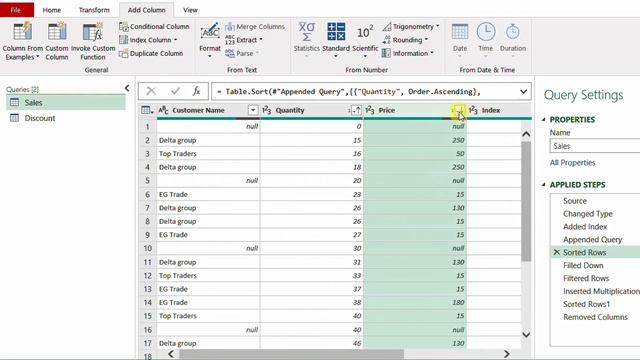Click Quantity data type icon
This screenshot has height=360, width=640.
(x=267, y=110)
